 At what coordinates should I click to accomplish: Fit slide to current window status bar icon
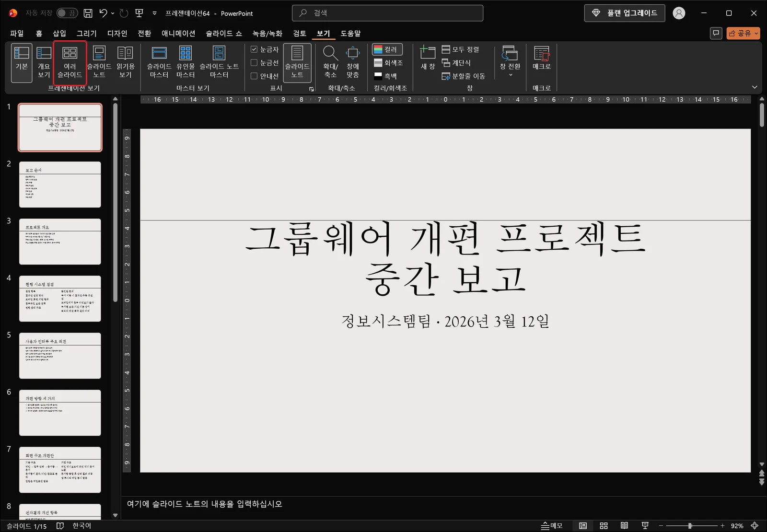(755, 526)
